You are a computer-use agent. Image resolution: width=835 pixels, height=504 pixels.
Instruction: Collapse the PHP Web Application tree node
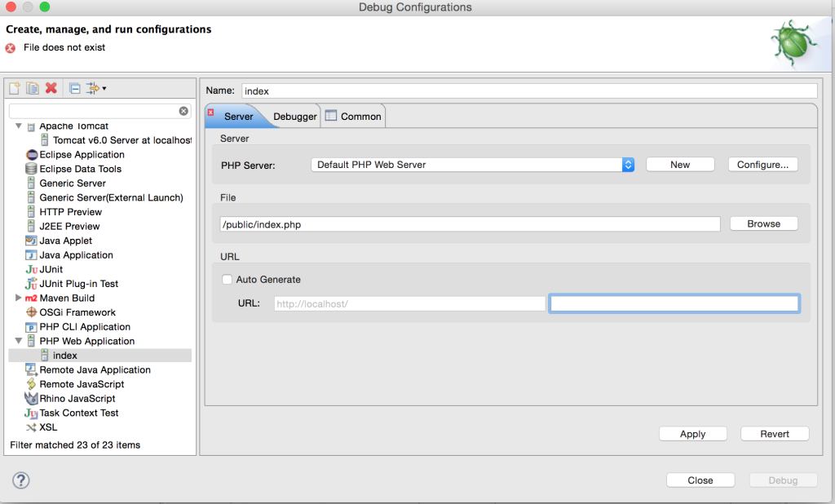click(x=19, y=341)
